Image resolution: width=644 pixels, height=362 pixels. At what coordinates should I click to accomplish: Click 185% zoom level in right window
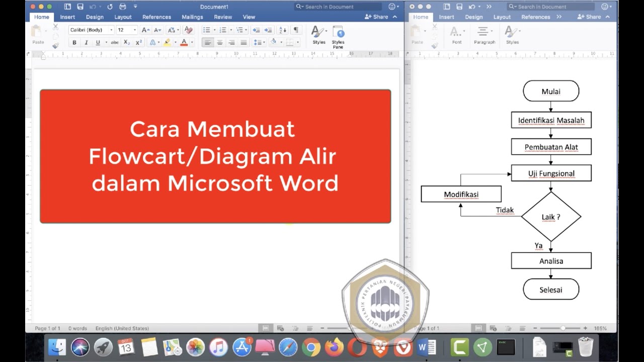click(x=600, y=328)
